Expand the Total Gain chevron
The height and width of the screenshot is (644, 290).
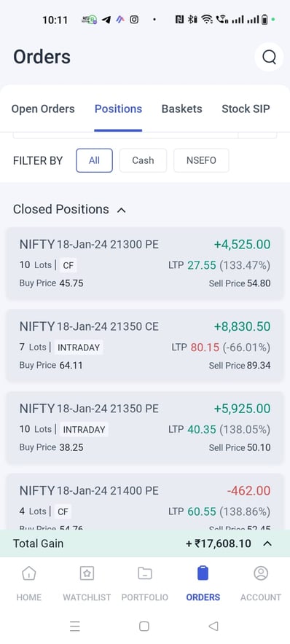267,543
